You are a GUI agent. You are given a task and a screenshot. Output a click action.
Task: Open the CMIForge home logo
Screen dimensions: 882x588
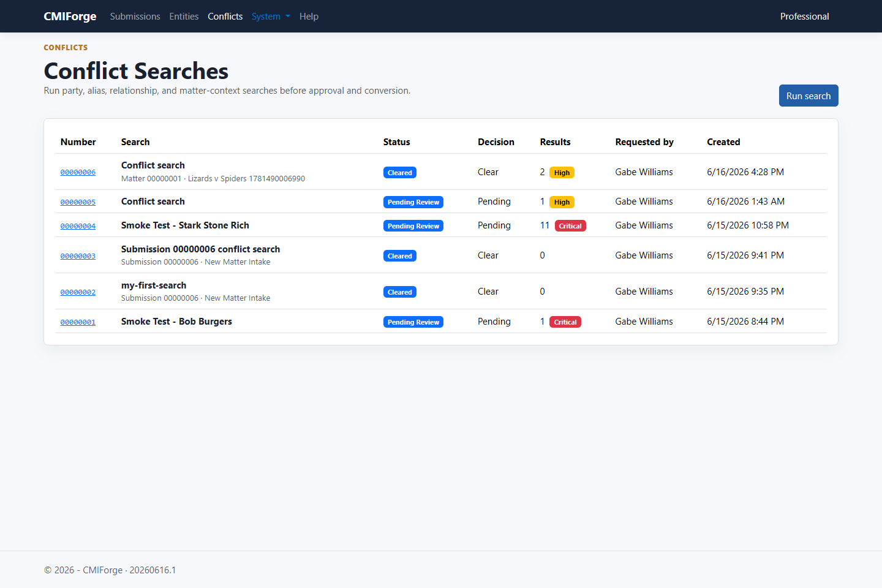click(70, 17)
